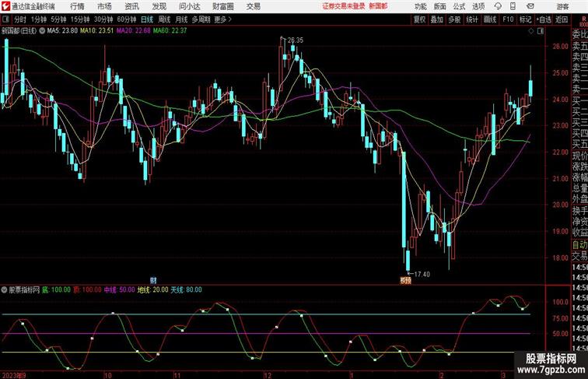
Task: Open the 交易 menu
Action: click(x=253, y=6)
